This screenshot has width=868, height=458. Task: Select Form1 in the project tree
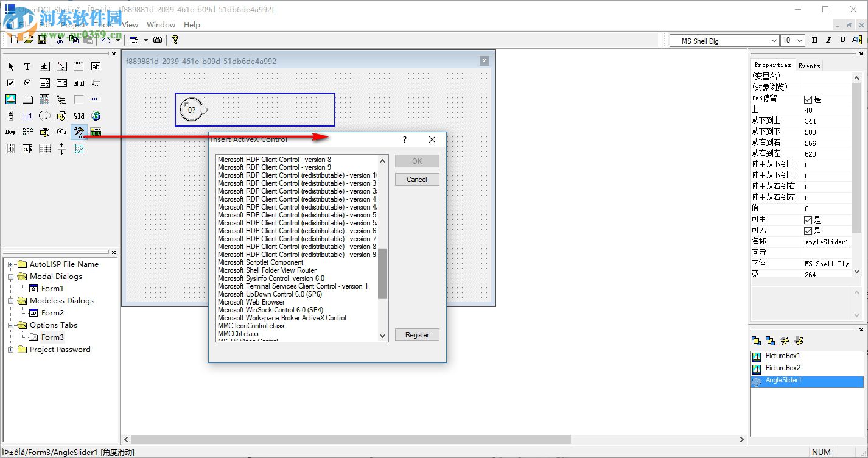pyautogui.click(x=52, y=289)
